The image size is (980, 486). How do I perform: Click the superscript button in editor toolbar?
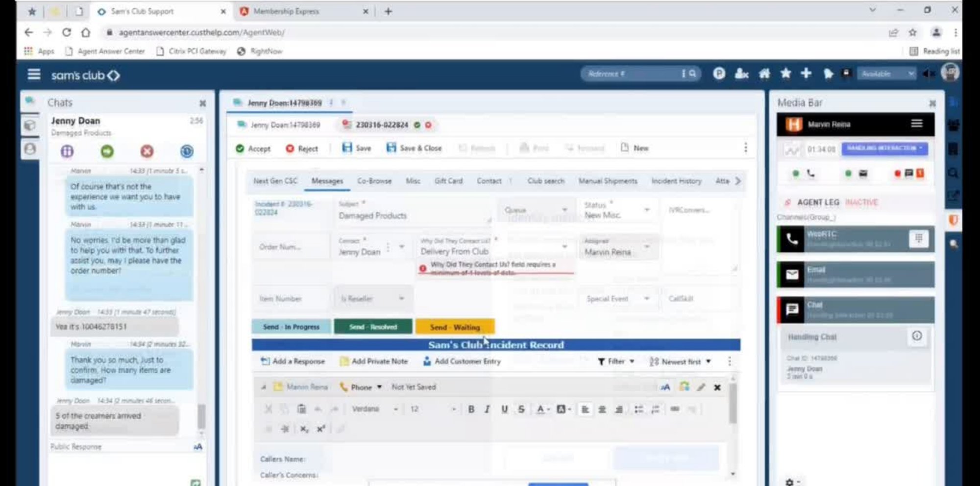coord(321,429)
